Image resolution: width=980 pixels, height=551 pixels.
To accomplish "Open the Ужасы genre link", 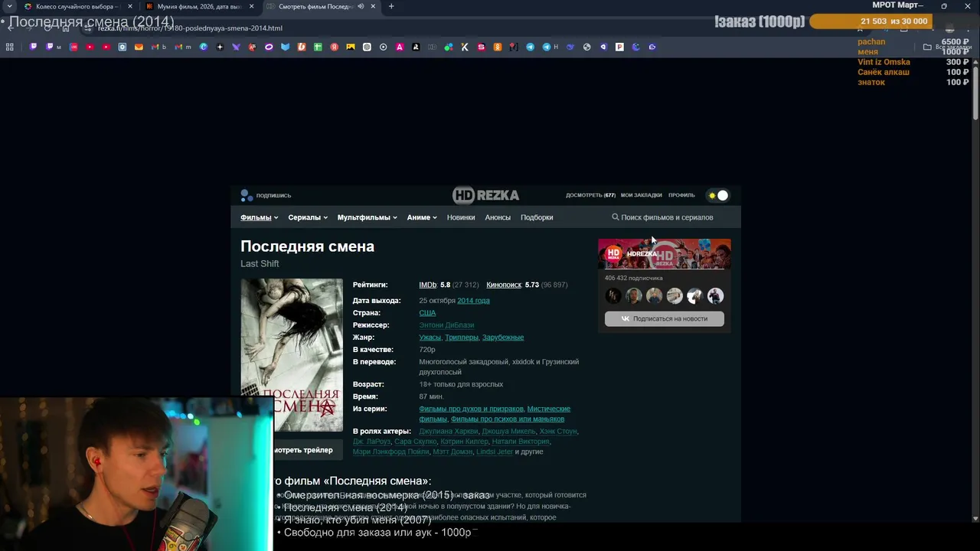I will (x=430, y=337).
